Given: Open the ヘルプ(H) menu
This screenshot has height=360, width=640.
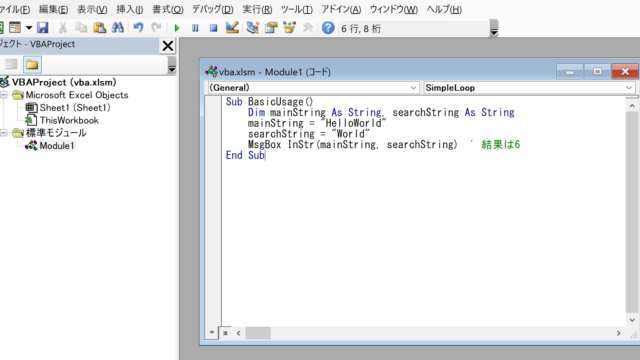Looking at the screenshot, I should (x=444, y=9).
